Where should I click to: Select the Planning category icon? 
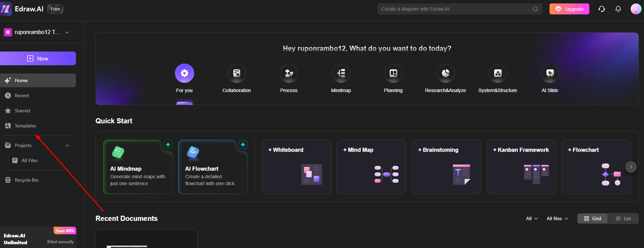tap(393, 73)
